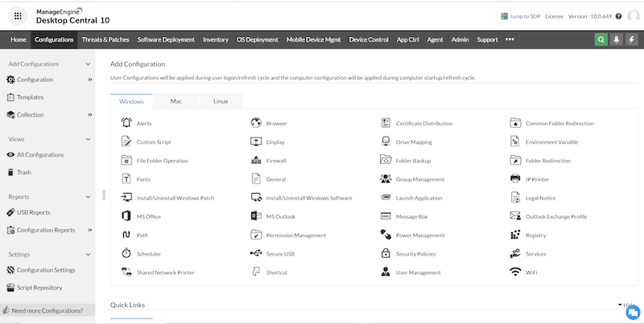Screen dimensions: 644x324
Task: Click the Secure USB icon
Action: point(256,253)
